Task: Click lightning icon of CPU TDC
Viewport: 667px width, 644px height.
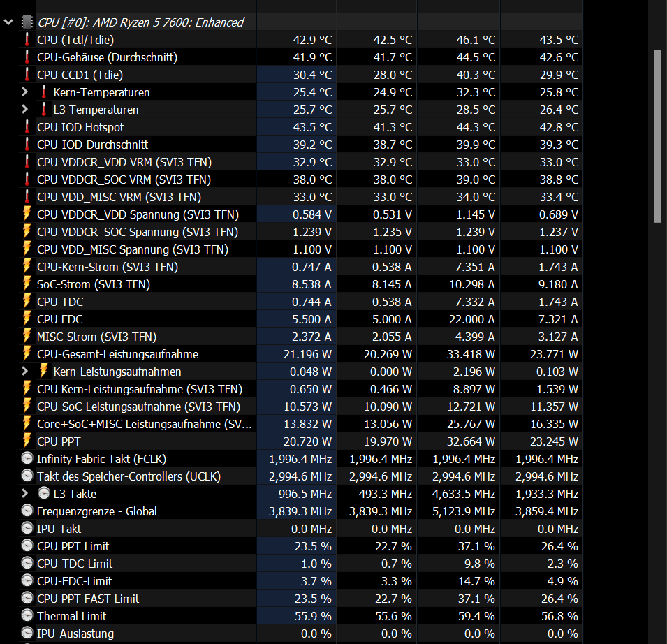Action: pyautogui.click(x=27, y=301)
